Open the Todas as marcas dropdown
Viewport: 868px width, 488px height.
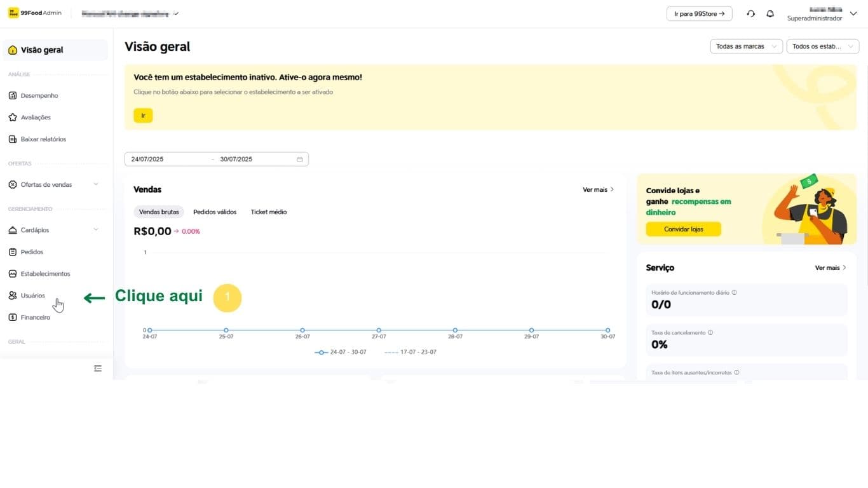746,46
